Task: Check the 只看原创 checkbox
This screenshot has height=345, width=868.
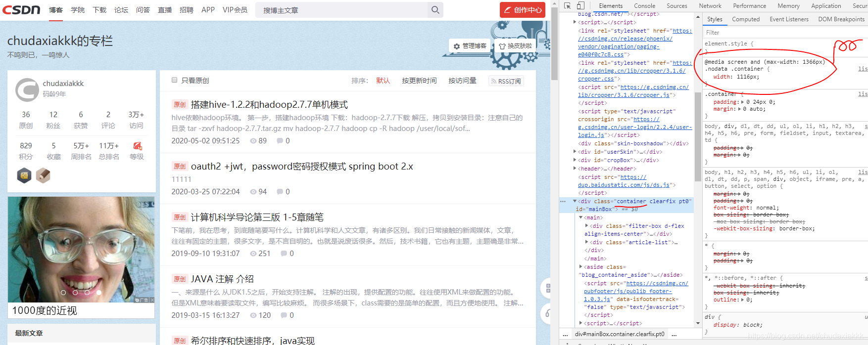Action: pyautogui.click(x=174, y=80)
